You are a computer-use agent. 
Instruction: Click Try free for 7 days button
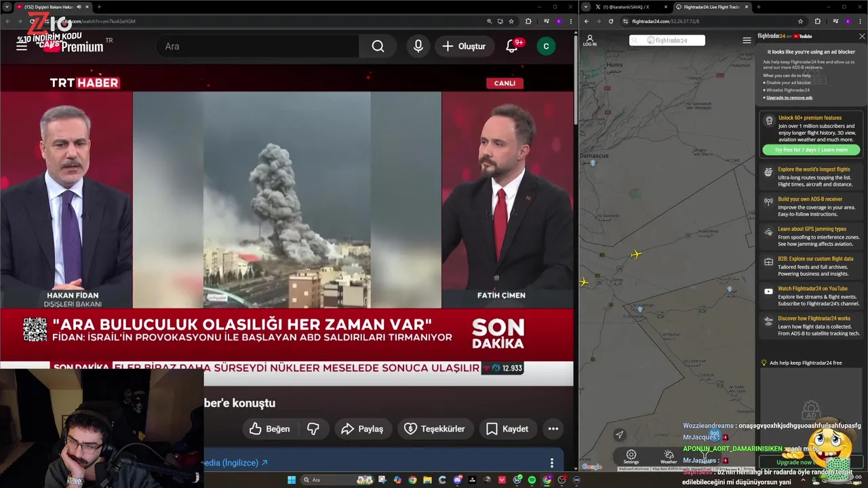click(811, 150)
